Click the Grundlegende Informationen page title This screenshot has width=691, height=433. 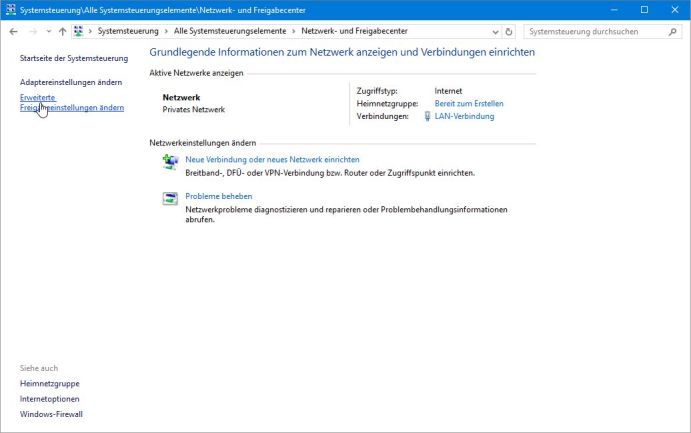click(342, 52)
